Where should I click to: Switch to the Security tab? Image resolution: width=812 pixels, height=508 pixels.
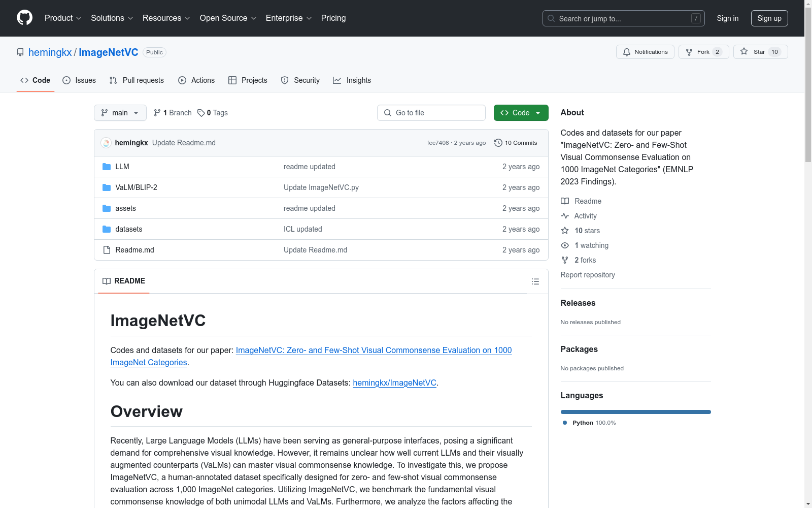coord(300,80)
